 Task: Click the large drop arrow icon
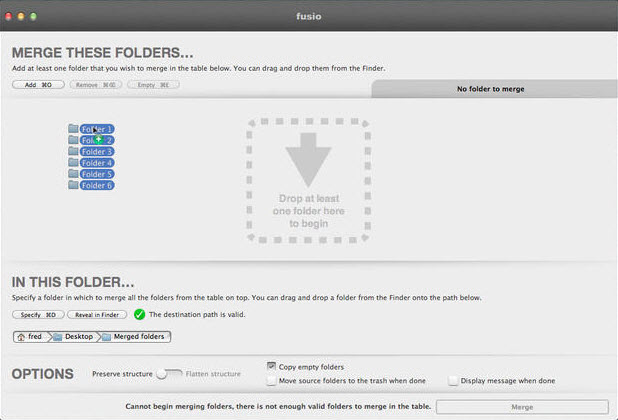(x=308, y=160)
